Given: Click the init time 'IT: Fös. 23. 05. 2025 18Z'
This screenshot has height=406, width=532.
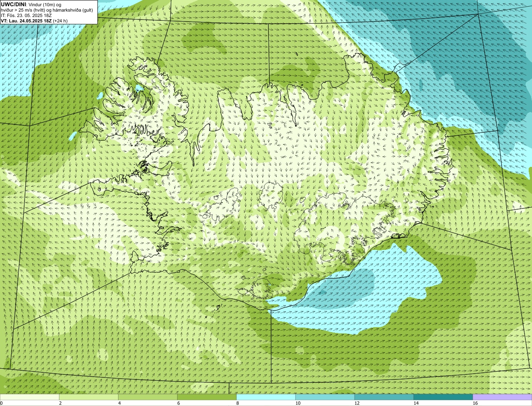Looking at the screenshot, I should (26, 15).
